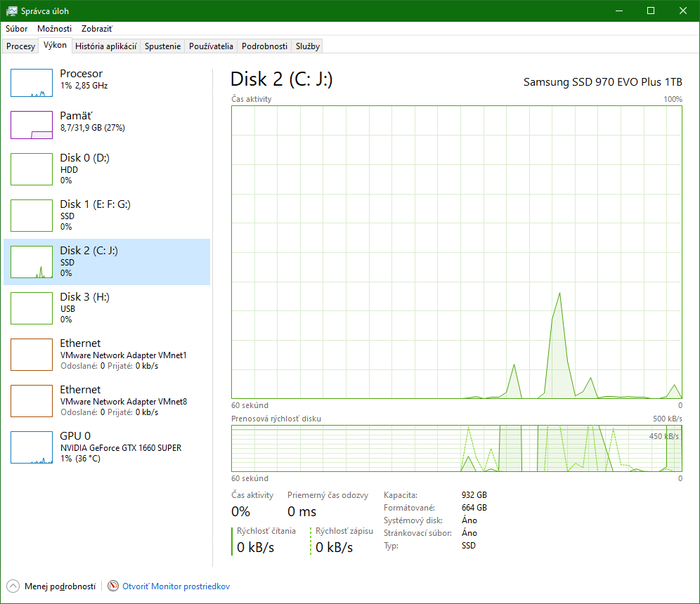The width and height of the screenshot is (700, 604).
Task: Click the Rýchlosť zápisu 0 kB/s value
Action: coord(334,547)
